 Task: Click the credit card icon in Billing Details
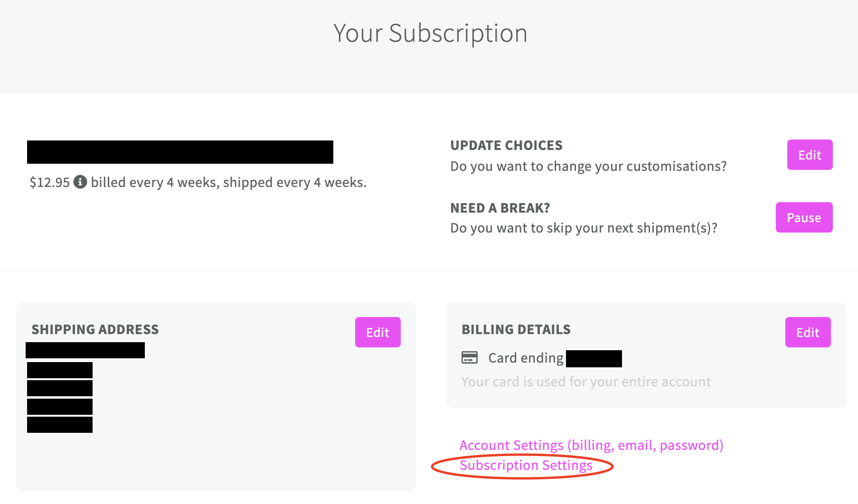click(470, 357)
